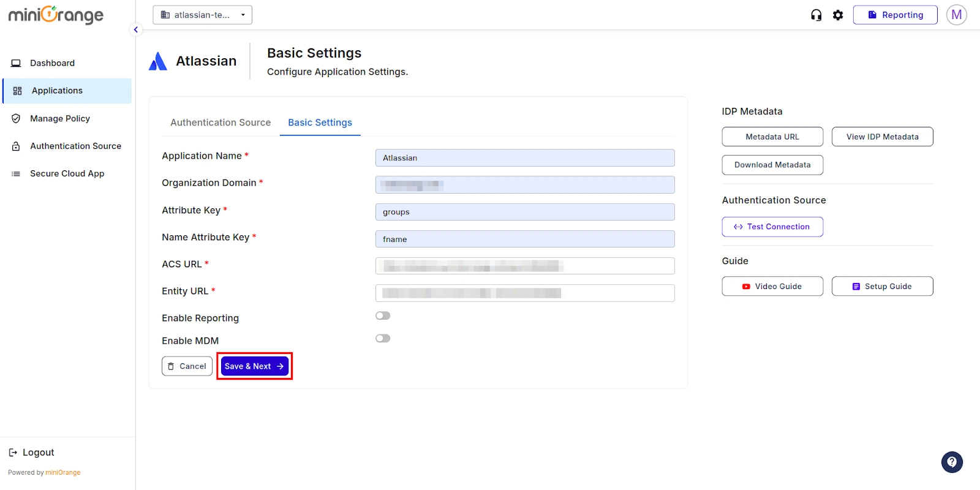
Task: Select the Basic Settings tab
Action: 320,123
